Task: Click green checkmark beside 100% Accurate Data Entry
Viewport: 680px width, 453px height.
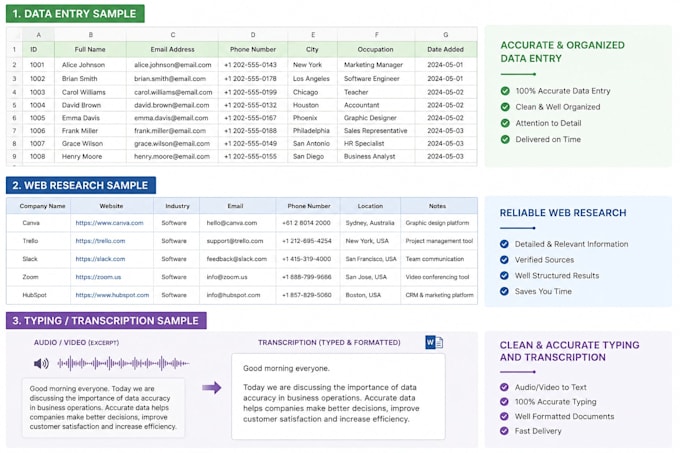Action: click(x=505, y=91)
